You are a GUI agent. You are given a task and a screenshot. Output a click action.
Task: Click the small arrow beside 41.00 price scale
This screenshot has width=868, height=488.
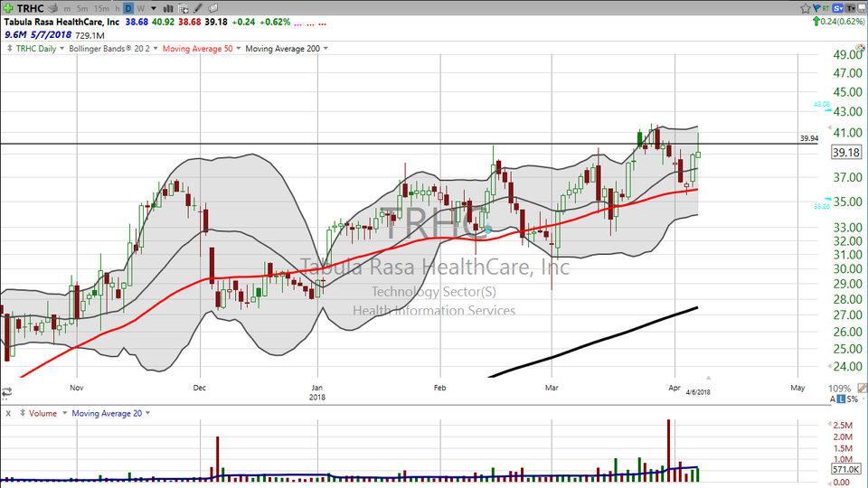point(829,127)
